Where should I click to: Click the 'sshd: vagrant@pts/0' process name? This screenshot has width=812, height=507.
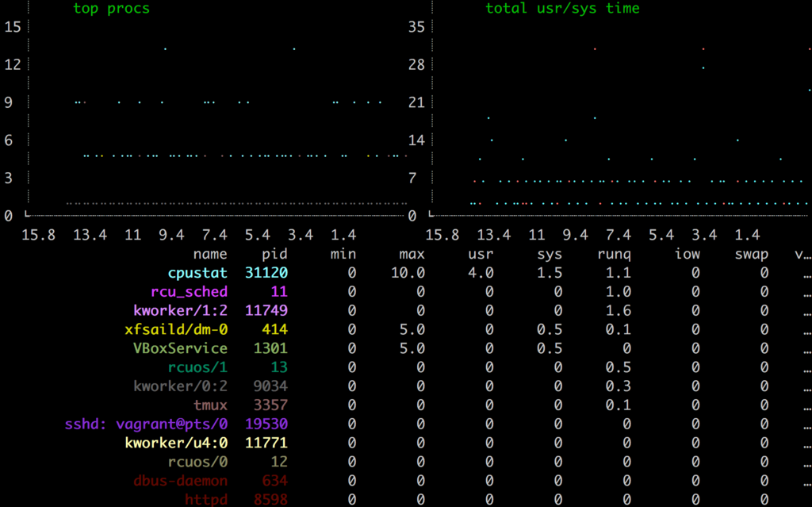click(146, 424)
